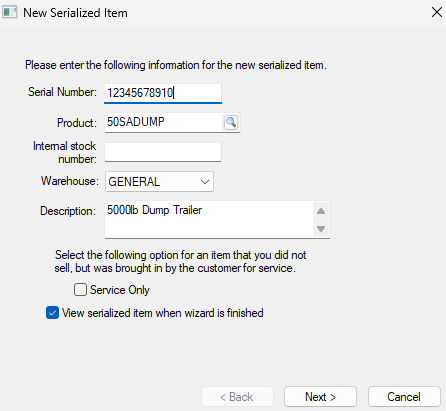Click the New Serialized Item title text
446x411 pixels.
[x=75, y=13]
